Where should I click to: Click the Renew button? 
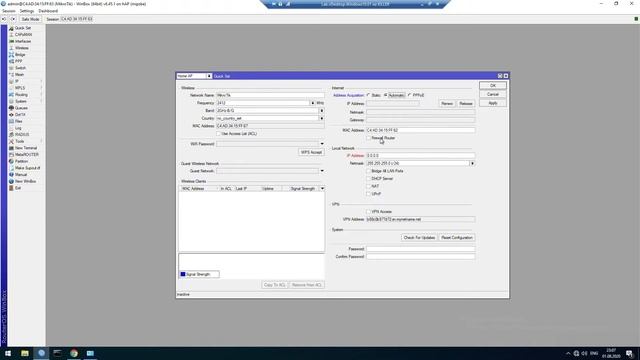click(447, 104)
